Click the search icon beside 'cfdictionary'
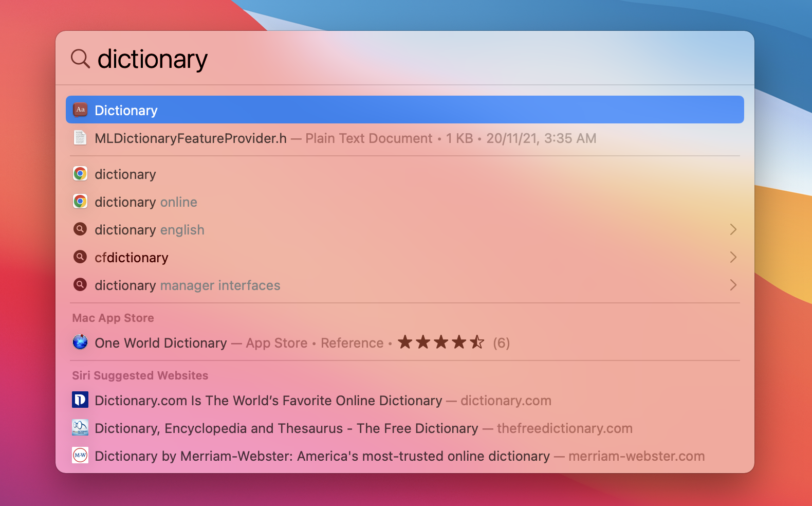Screen dimensions: 812x506 [80, 257]
